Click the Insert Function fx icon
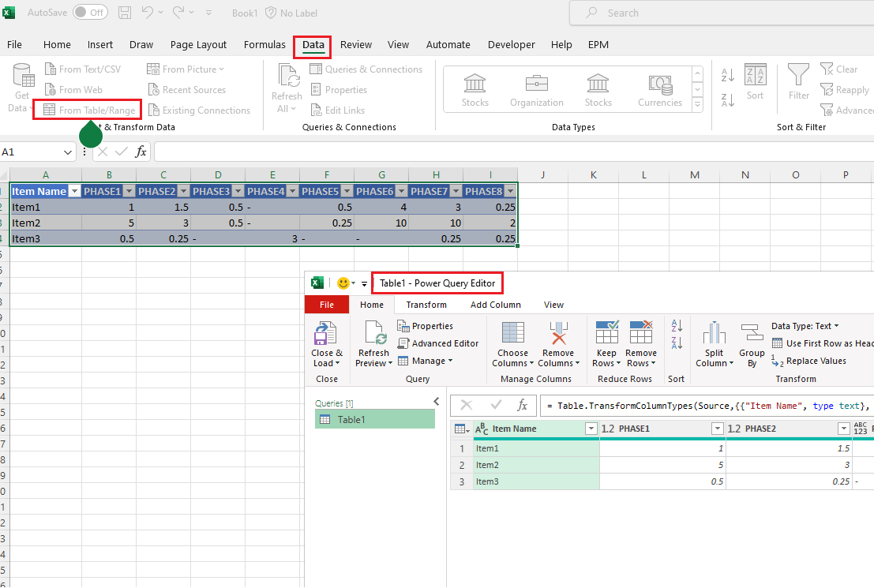The width and height of the screenshot is (874, 588). point(141,151)
